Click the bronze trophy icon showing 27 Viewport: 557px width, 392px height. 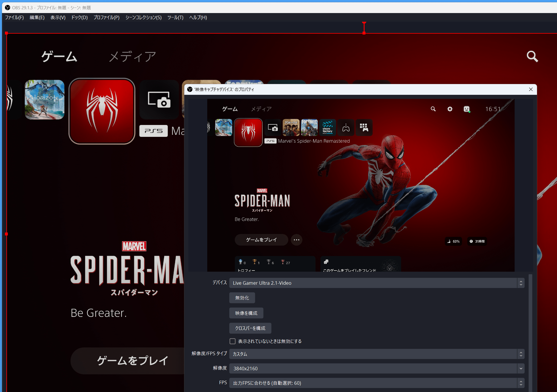283,262
